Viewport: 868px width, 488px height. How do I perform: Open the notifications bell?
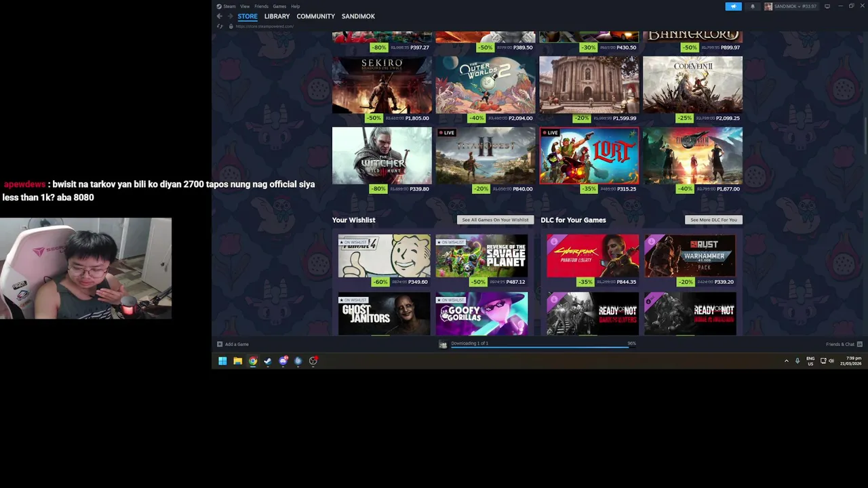[752, 6]
